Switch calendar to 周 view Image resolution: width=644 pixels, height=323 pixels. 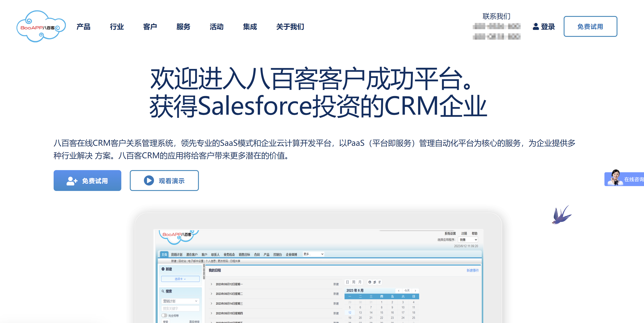pyautogui.click(x=353, y=282)
